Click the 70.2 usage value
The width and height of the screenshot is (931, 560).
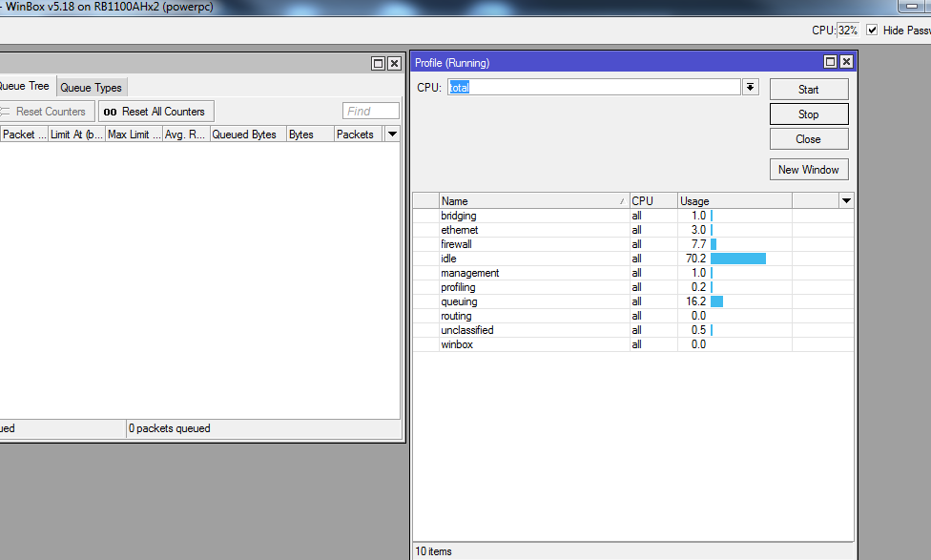[696, 259]
